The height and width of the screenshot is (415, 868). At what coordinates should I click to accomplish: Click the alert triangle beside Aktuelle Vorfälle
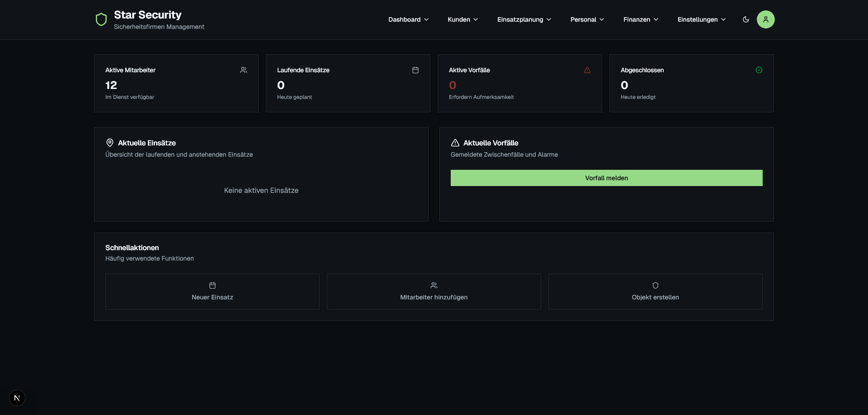point(455,143)
